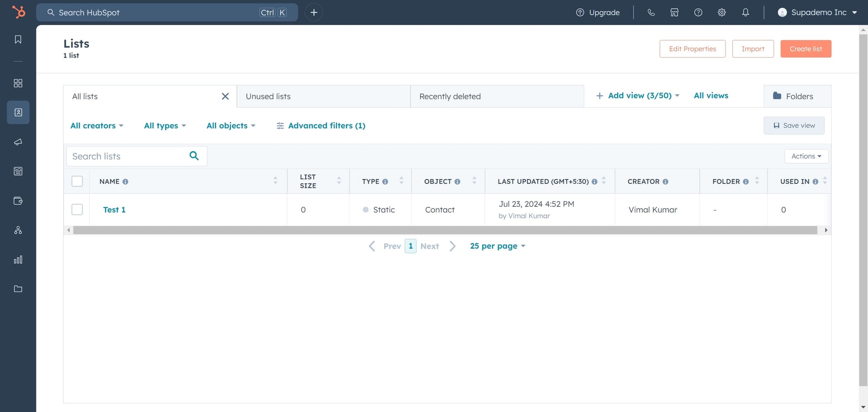Open the Test 1 list link
This screenshot has width=868, height=412.
tap(114, 209)
